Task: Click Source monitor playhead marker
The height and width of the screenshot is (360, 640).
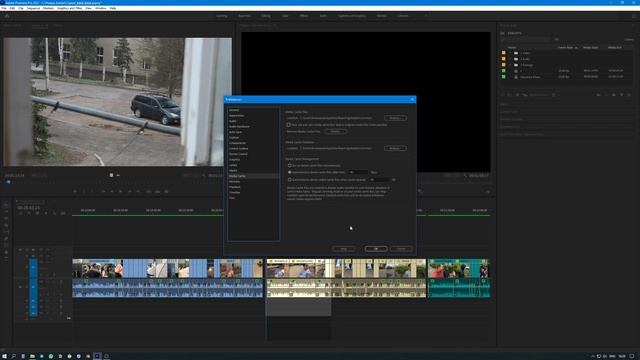Action: tap(8, 182)
